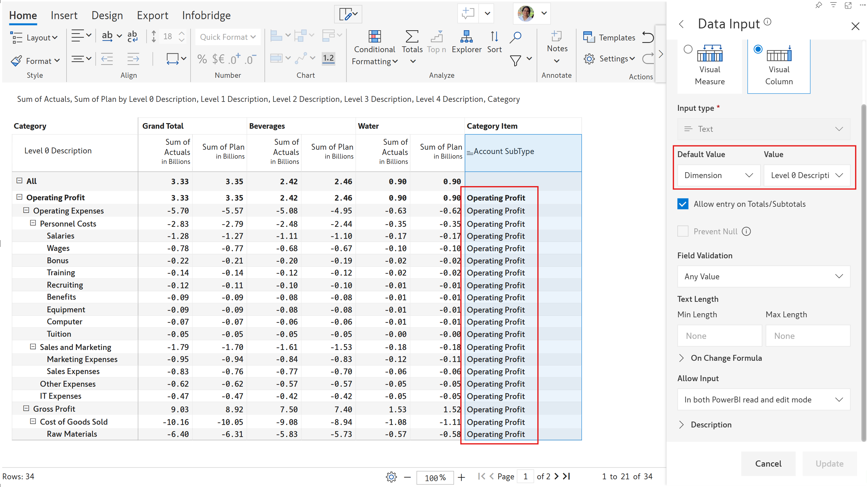Click the Cancel button
Viewport: 868px width, 487px height.
768,464
